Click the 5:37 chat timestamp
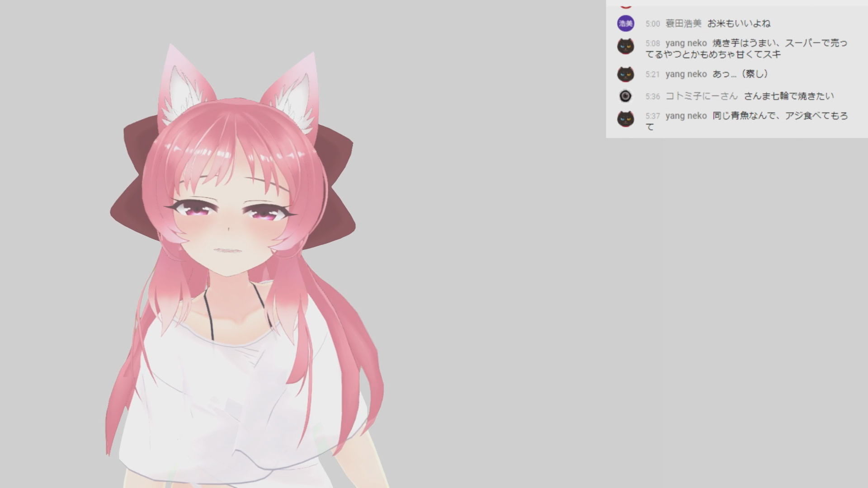This screenshot has width=868, height=488. [652, 116]
